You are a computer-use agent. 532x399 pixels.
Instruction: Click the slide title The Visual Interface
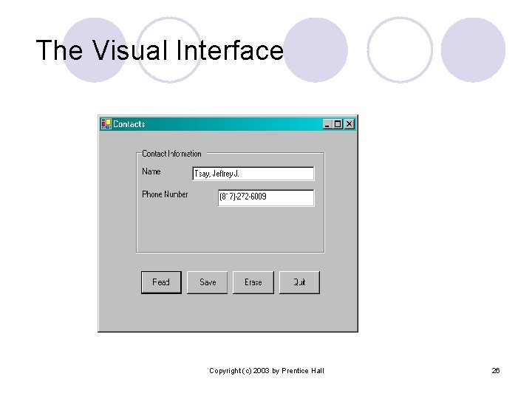pyautogui.click(x=160, y=50)
